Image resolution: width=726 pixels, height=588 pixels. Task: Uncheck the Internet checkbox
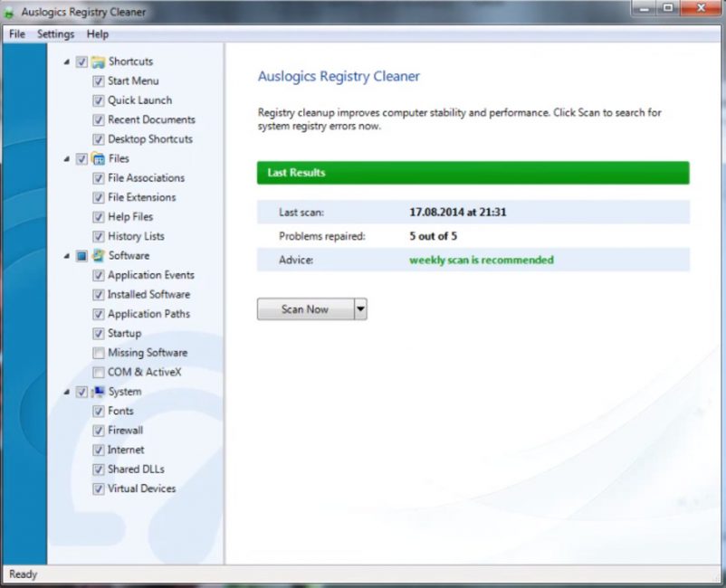98,450
